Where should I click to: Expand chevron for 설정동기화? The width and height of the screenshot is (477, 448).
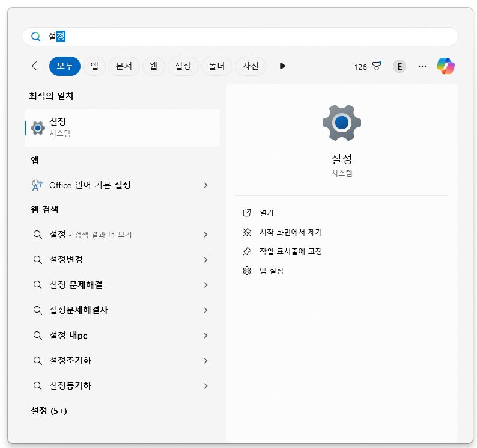(x=206, y=386)
